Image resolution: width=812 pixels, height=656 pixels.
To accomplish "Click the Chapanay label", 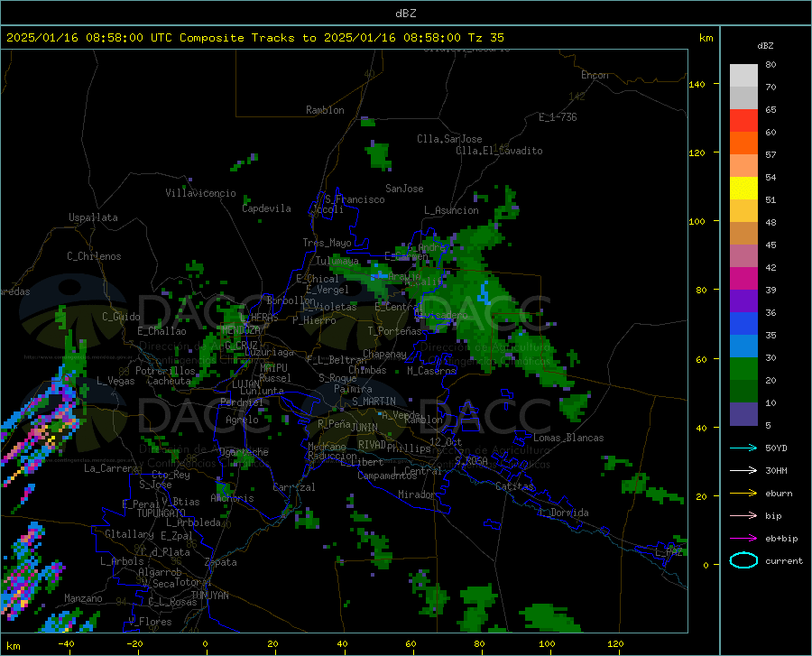I will [384, 354].
